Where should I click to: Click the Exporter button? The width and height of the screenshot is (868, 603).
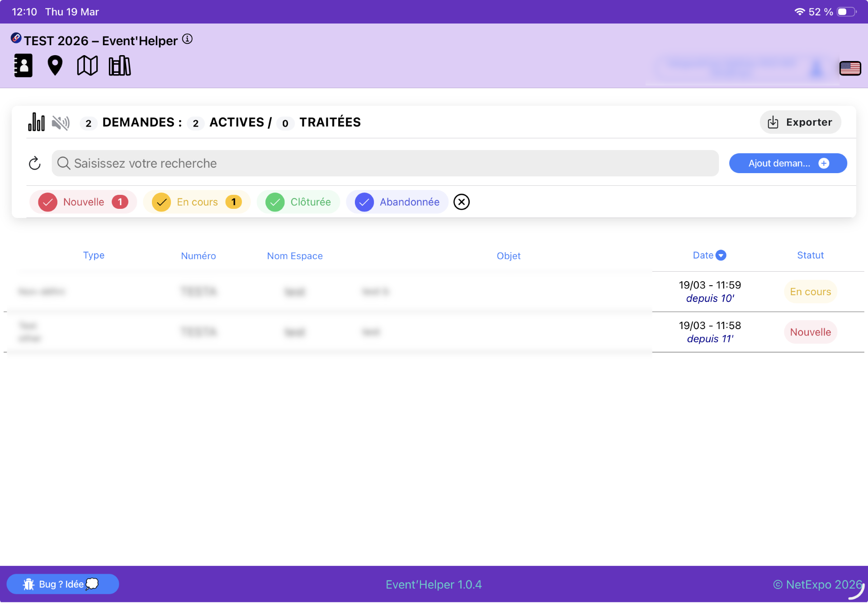pos(800,122)
